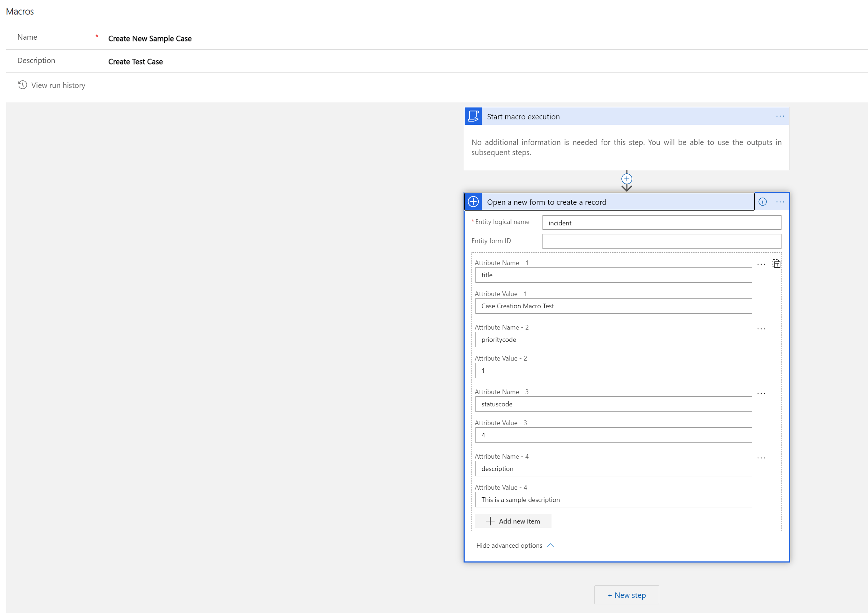Click the Start macro execution step icon
Image resolution: width=868 pixels, height=613 pixels.
473,116
